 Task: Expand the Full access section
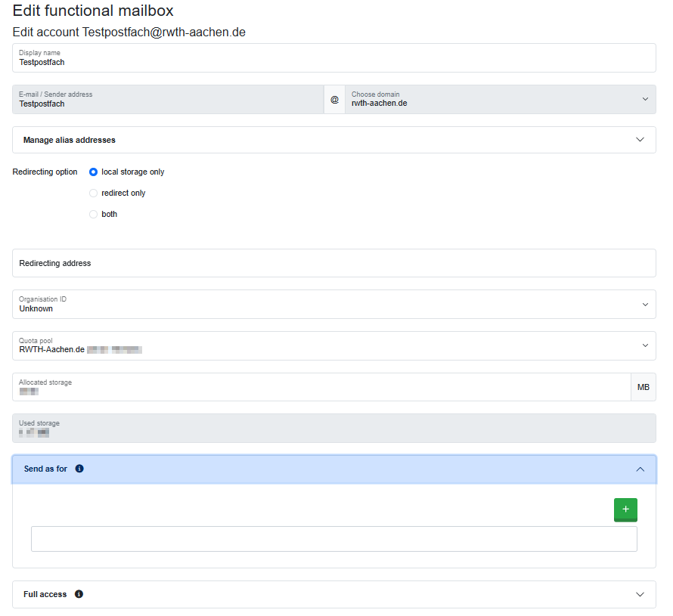click(x=333, y=594)
